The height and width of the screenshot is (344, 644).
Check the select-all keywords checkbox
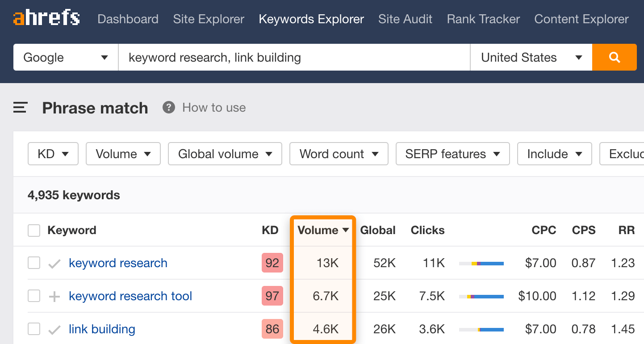34,230
